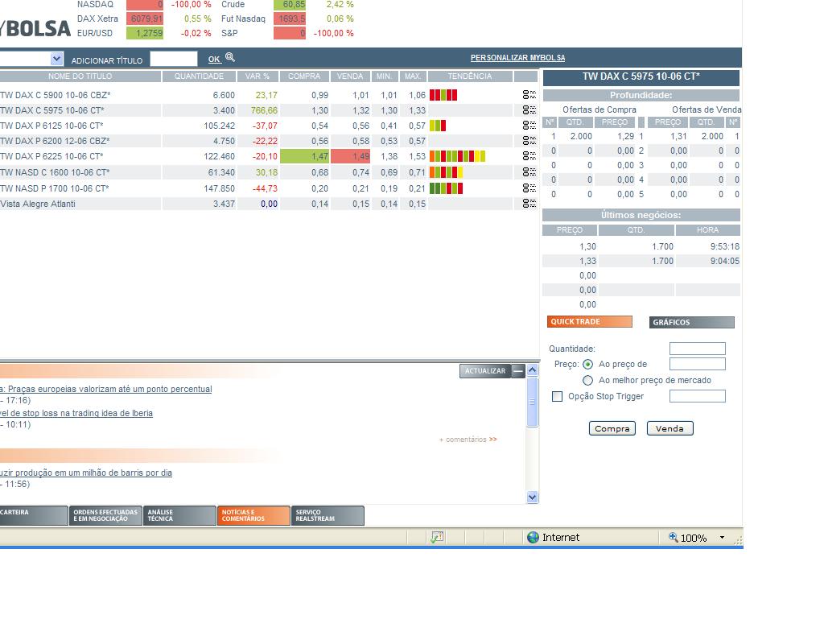
Task: Switch to the Gráficos tab
Action: coord(691,322)
